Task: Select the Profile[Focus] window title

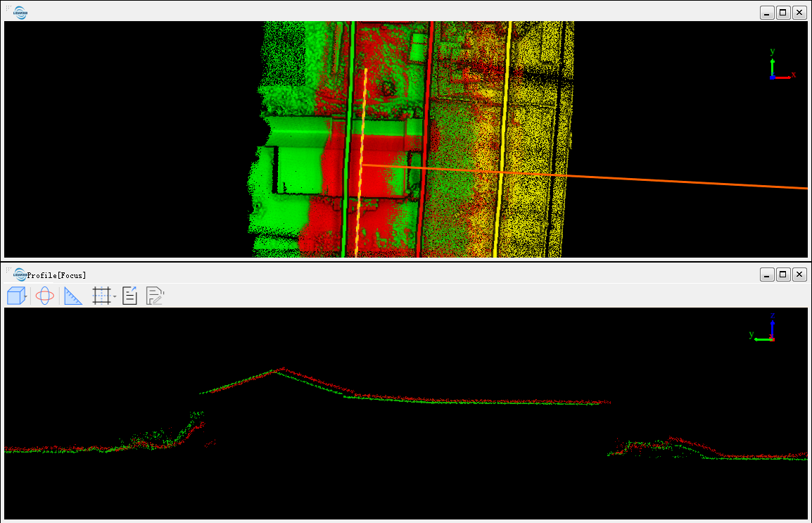Action: click(56, 275)
